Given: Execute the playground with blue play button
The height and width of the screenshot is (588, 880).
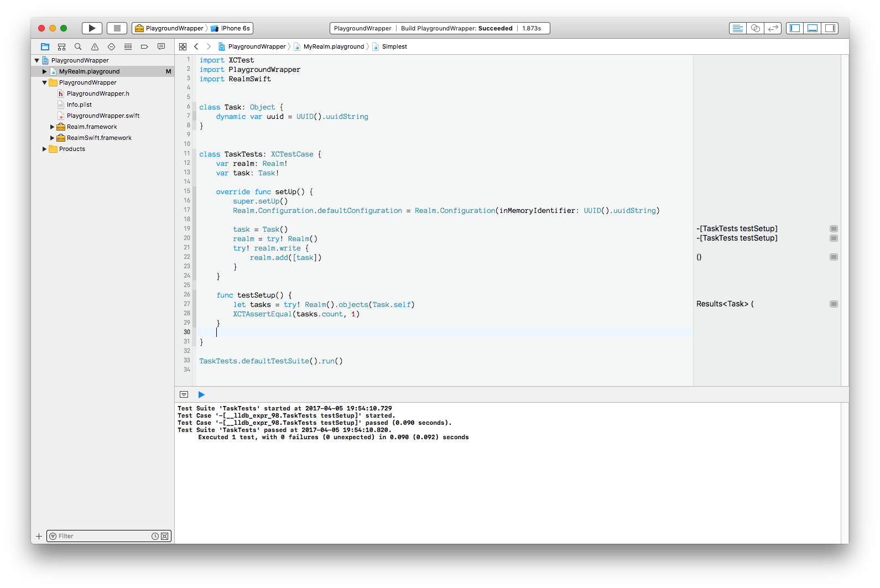Looking at the screenshot, I should coord(201,394).
